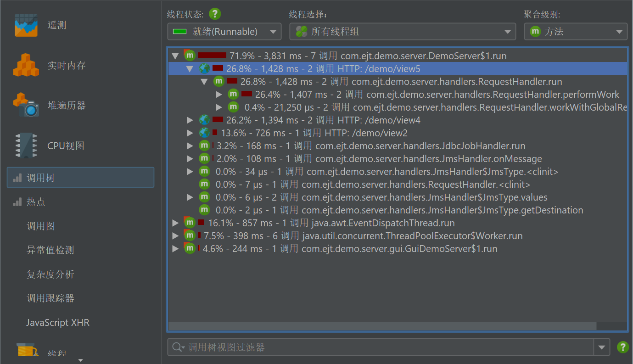This screenshot has width=633, height=364.
Task: Click green help icon beside 线程状态
Action: (215, 14)
